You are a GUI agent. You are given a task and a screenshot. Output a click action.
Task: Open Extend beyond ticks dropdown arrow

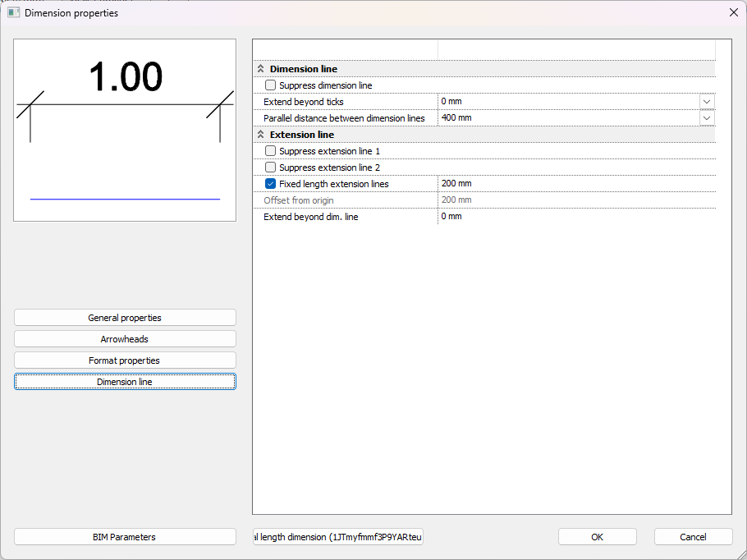point(707,102)
